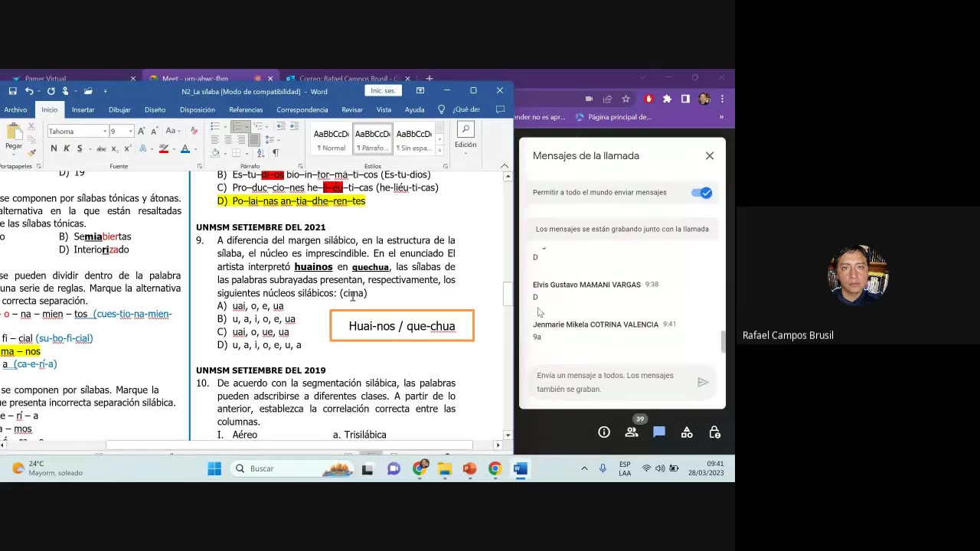This screenshot has height=551, width=980.
Task: Pick the red font color A button
Action: pyautogui.click(x=185, y=148)
